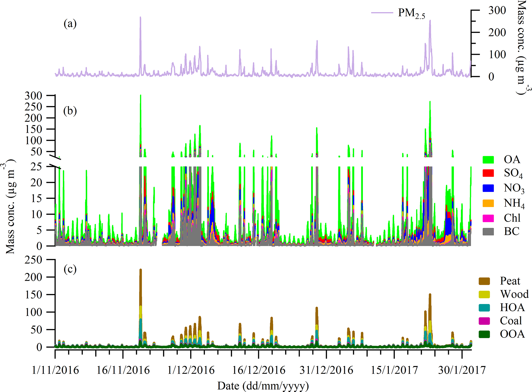Image resolution: width=532 pixels, height=392 pixels.
Task: Click the 31/12/2016 date axis label
Action: (326, 370)
